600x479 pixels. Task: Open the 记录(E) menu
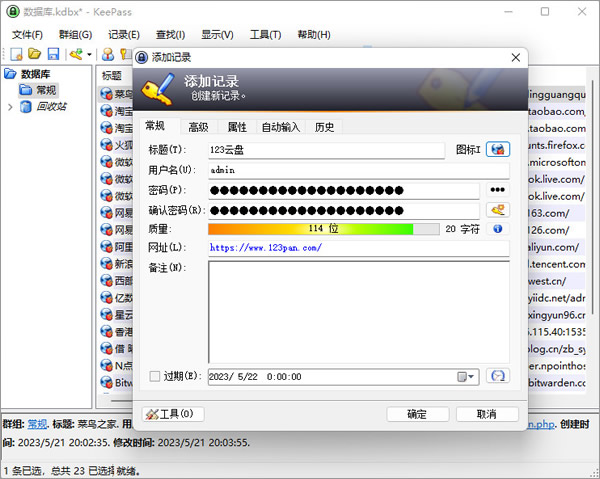[x=124, y=35]
